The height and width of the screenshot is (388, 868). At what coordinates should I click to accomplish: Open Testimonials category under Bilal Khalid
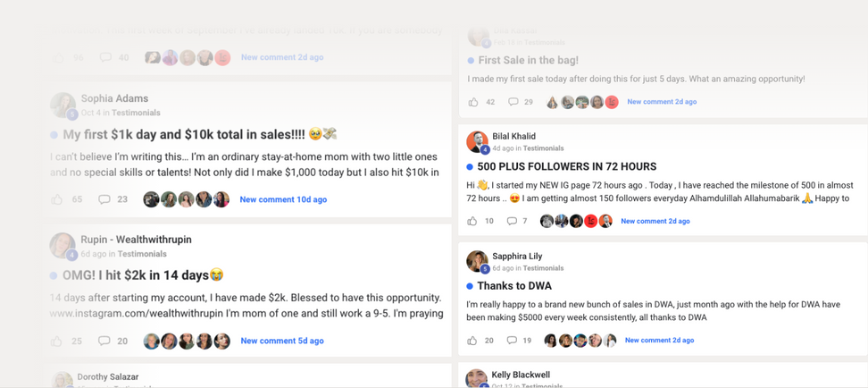pos(543,148)
